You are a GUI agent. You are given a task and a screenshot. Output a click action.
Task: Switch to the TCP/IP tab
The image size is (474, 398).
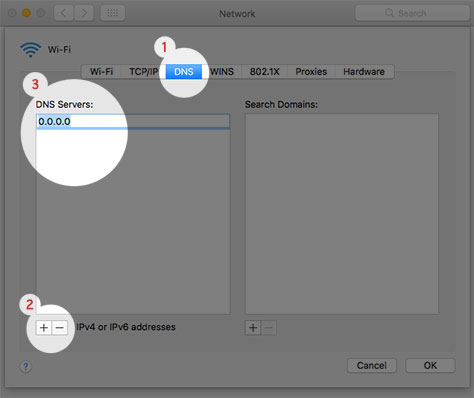[x=143, y=72]
